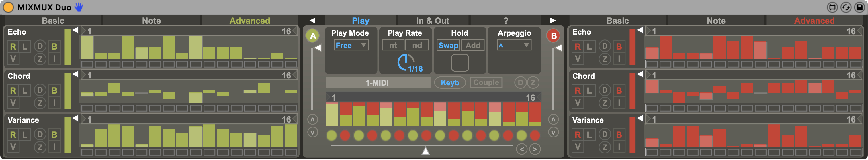The height and width of the screenshot is (160, 868).
Task: Select the red Advanced tab
Action: pyautogui.click(x=814, y=21)
